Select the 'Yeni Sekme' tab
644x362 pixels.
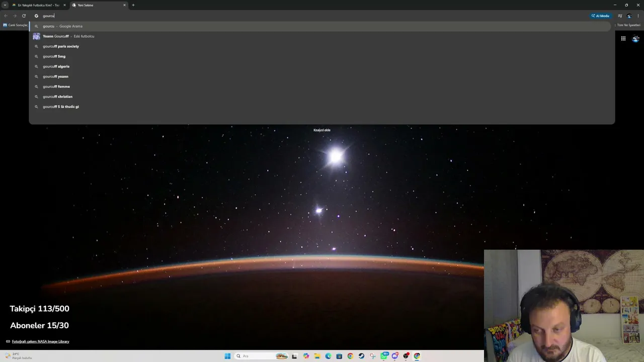tap(99, 5)
